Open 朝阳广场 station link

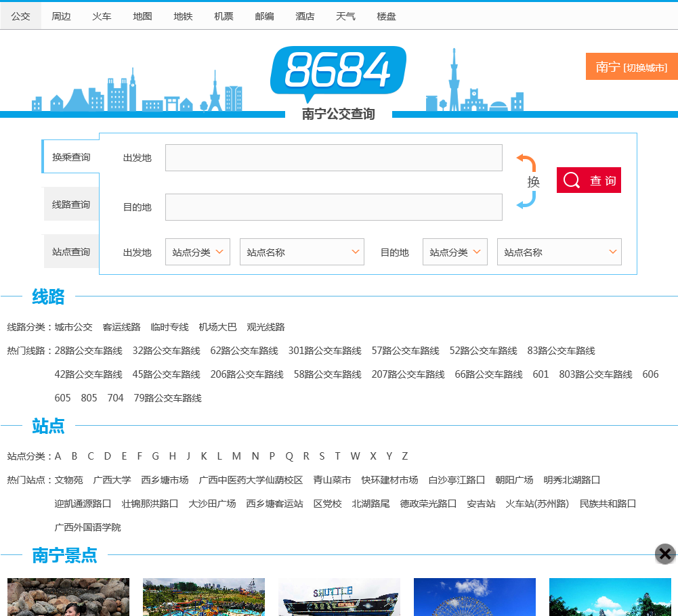(514, 480)
